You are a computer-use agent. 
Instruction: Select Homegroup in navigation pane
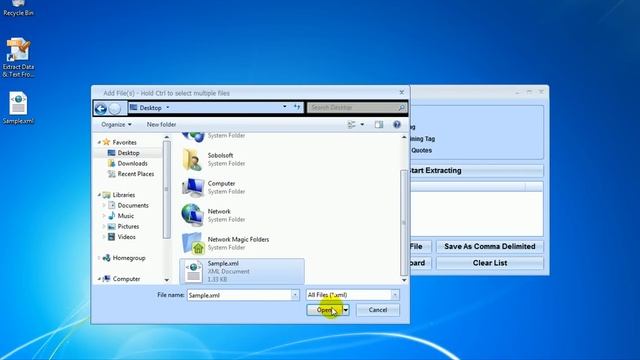point(129,258)
